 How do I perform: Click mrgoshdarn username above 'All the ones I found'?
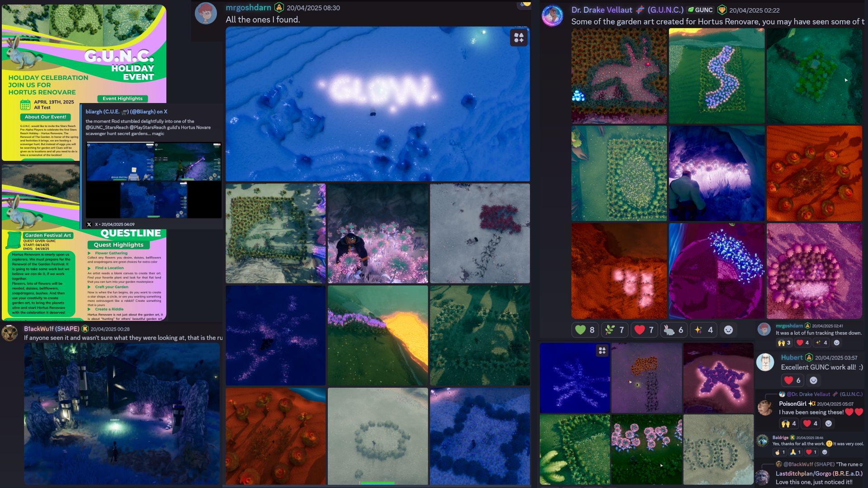click(248, 7)
